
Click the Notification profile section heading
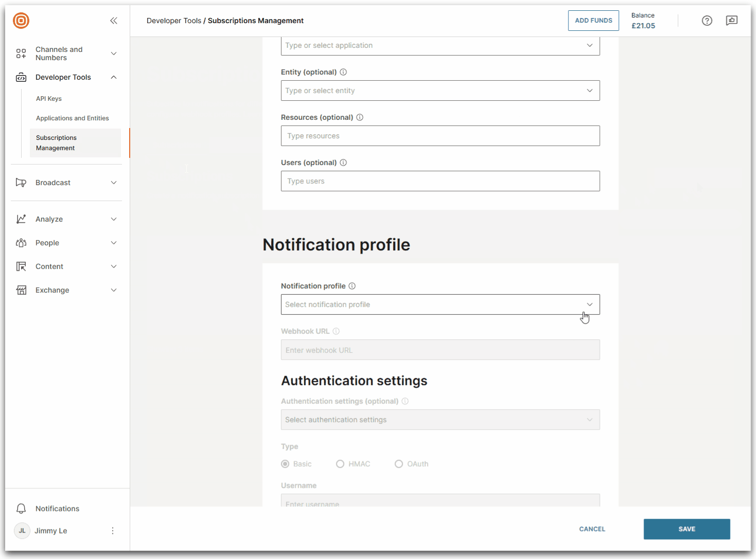336,245
